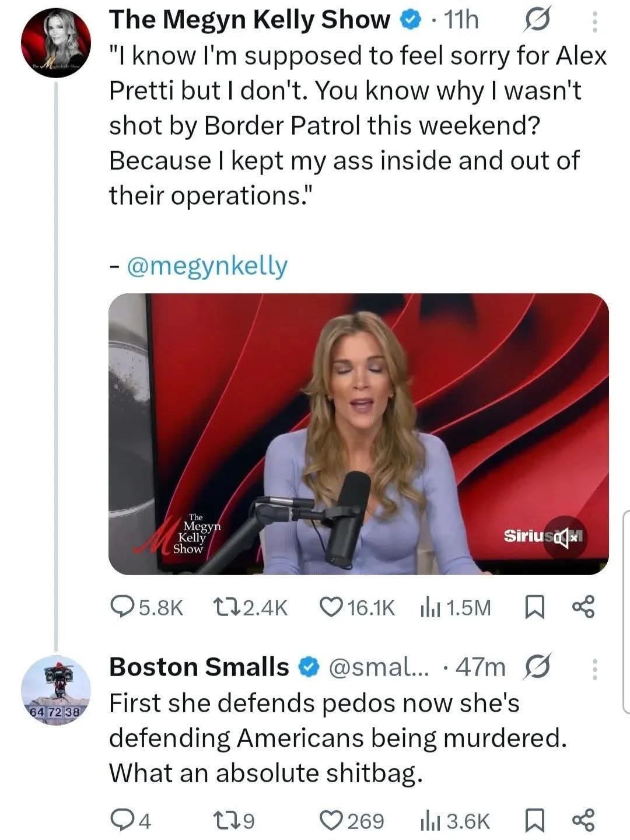Open Grok icon next to 47m timestamp
Screen dimensions: 630x840
(537, 667)
